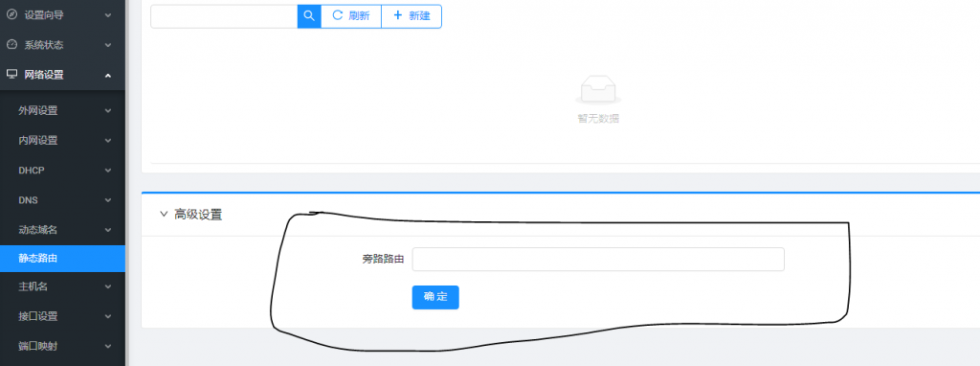Screen dimensions: 980x366
Task: Expand the 主机名 submenu chevron
Action: (x=108, y=286)
